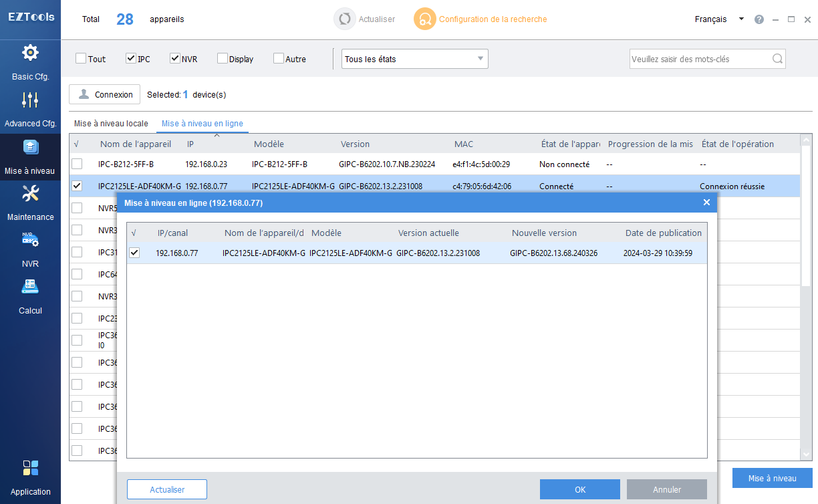Select the Maintenance tools icon
Viewport: 818px width, 504px height.
(x=30, y=194)
